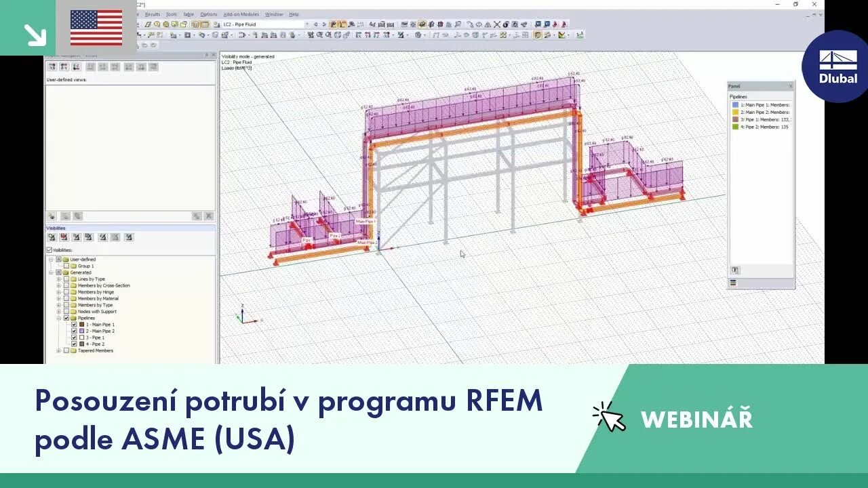Check the Lines by Type box
868x488 pixels.
pyautogui.click(x=66, y=279)
